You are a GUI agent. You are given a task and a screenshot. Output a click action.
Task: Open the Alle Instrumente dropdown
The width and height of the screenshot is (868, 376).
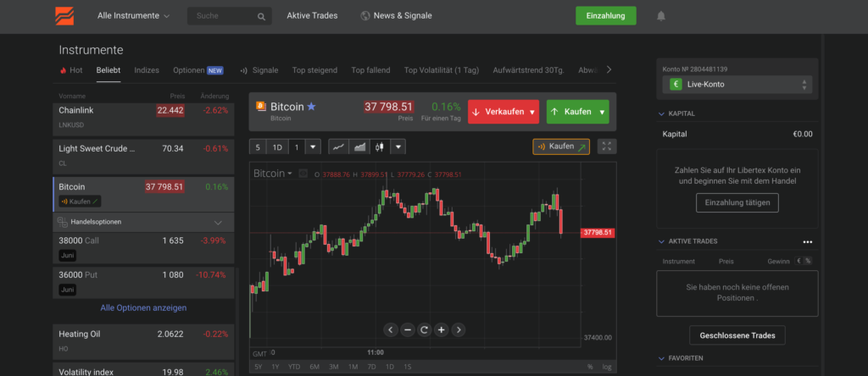pyautogui.click(x=133, y=16)
